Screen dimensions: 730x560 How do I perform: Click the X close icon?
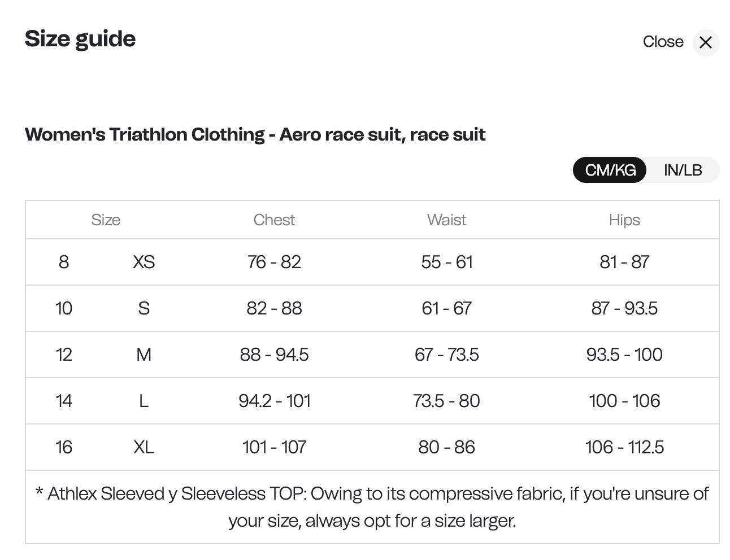[x=705, y=42]
